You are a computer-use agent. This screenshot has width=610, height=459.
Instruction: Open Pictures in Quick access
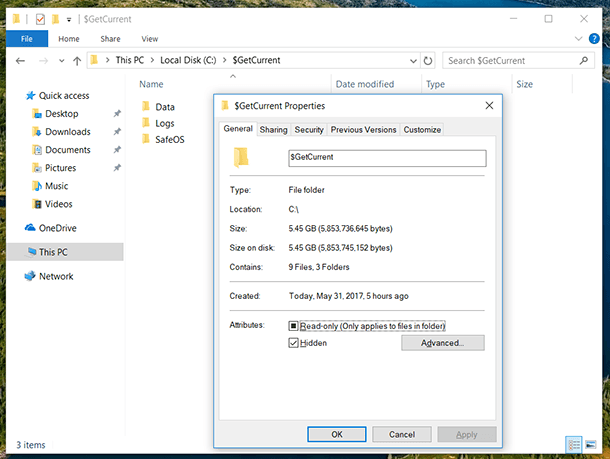60,168
